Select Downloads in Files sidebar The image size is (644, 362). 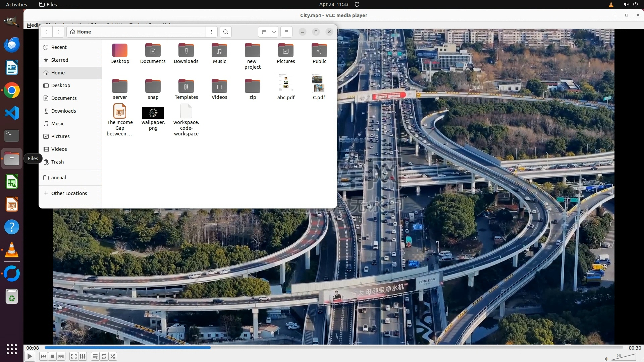click(x=63, y=111)
